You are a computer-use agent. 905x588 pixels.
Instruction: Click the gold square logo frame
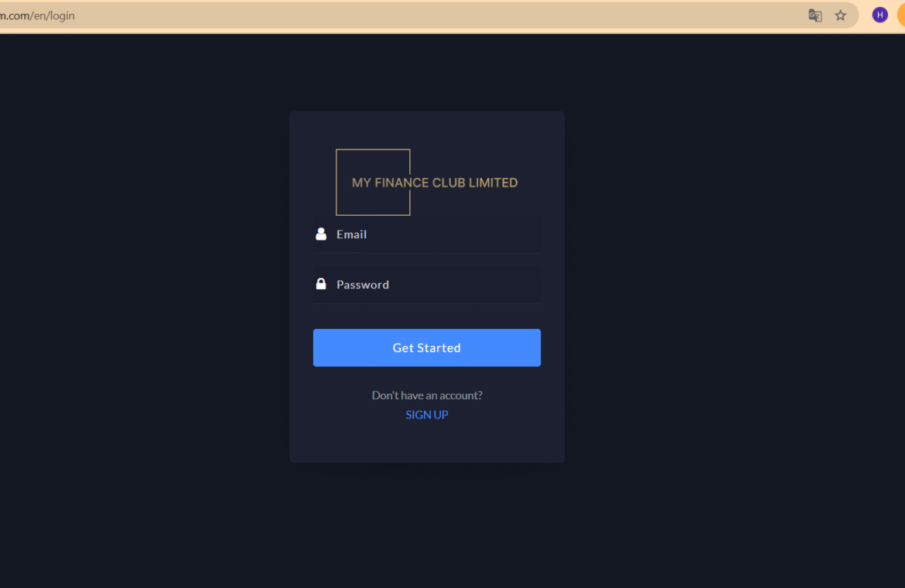[x=373, y=183]
